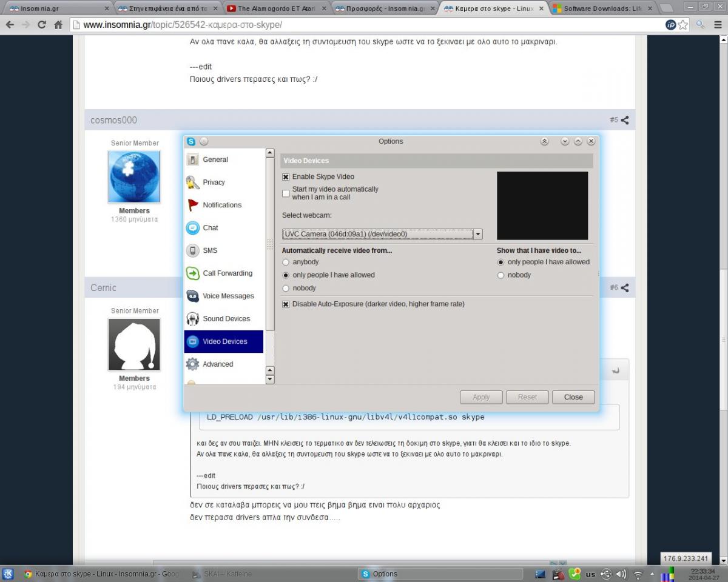The height and width of the screenshot is (582, 728).
Task: Open the volume control in the system tray
Action: point(621,574)
